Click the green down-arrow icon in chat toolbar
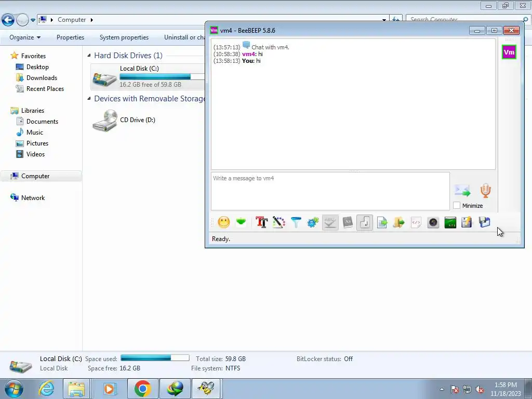Screen dimensions: 532x399 pos(241,222)
